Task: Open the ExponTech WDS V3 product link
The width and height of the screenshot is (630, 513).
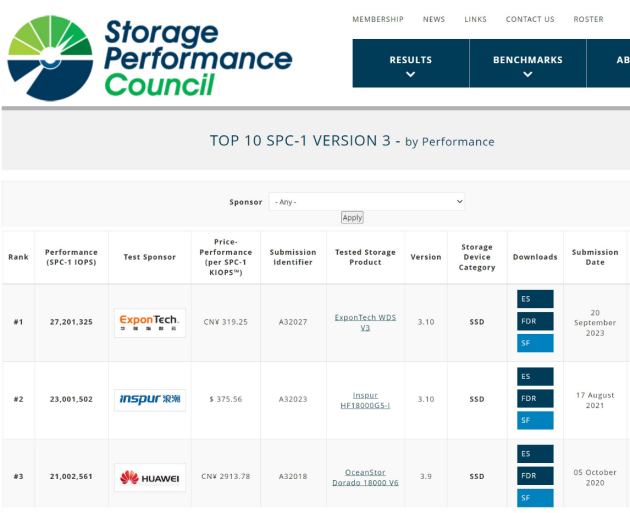Action: [x=365, y=322]
